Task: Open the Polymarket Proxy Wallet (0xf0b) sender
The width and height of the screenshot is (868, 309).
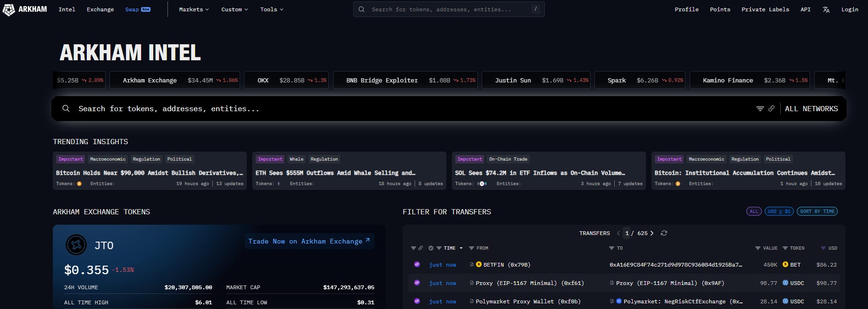Action: [528, 301]
